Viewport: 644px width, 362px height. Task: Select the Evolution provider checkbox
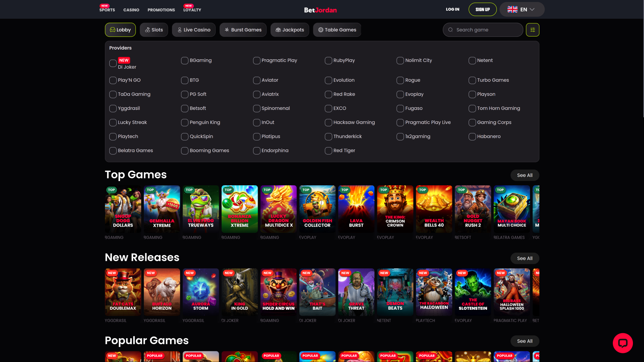(328, 80)
